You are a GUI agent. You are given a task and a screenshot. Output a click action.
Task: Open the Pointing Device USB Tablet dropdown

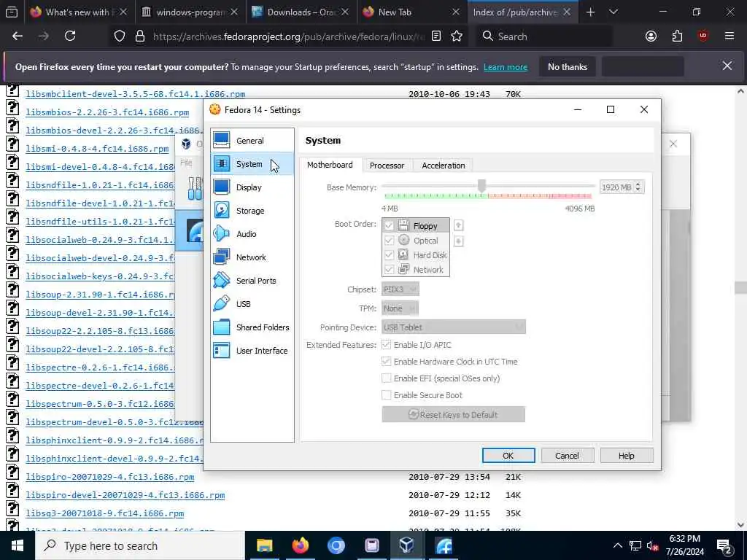(x=454, y=327)
